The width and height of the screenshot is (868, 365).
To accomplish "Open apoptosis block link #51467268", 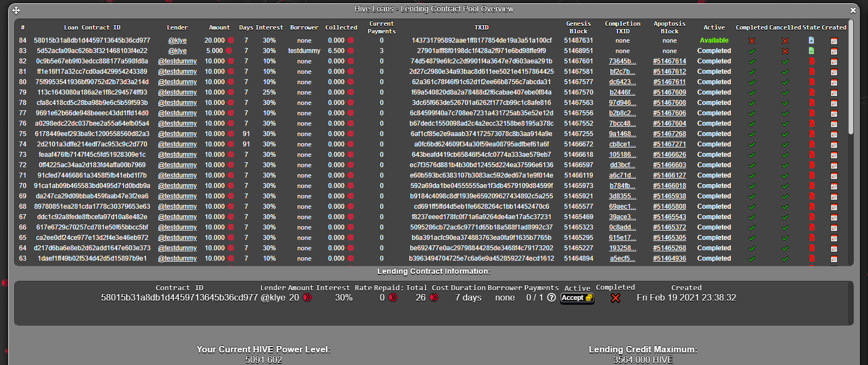I will (669, 134).
